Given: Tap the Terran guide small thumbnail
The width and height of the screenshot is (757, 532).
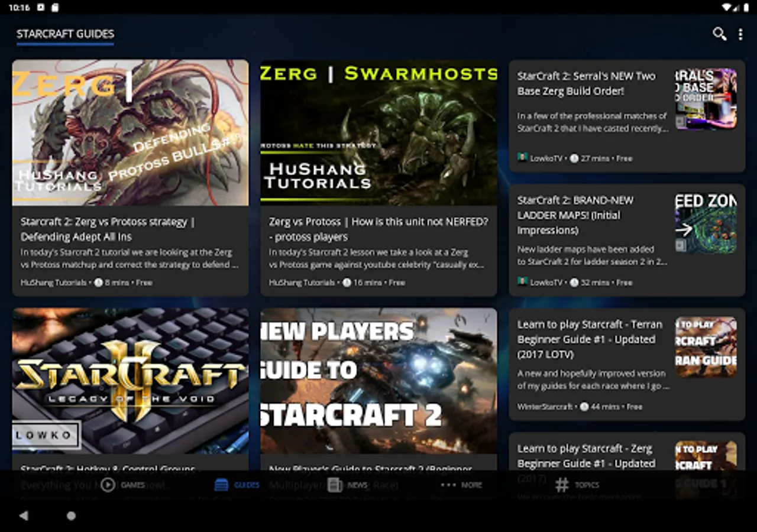Looking at the screenshot, I should coord(706,346).
